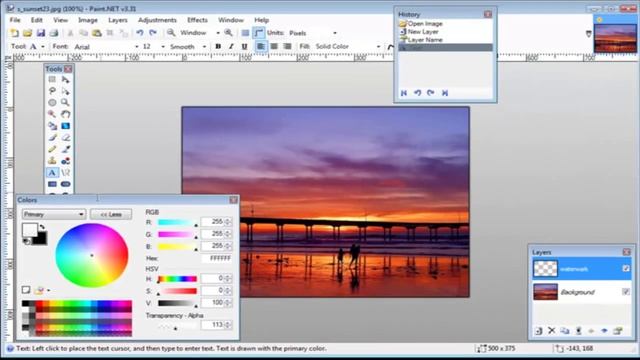Screen dimensions: 640x360
Task: Click the primary white color swatch
Action: tap(29, 230)
